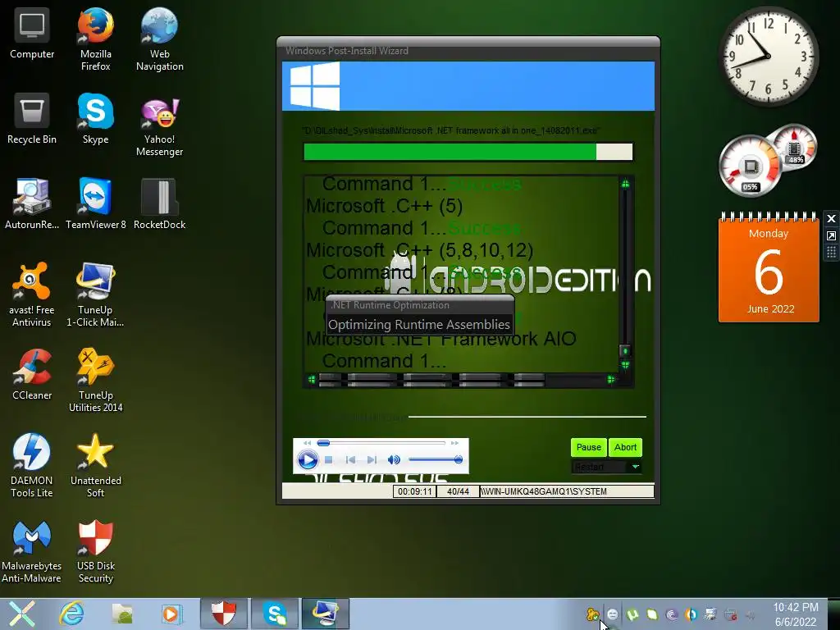840x630 pixels.
Task: Launch Skype from the desktop shortcut
Action: point(95,118)
